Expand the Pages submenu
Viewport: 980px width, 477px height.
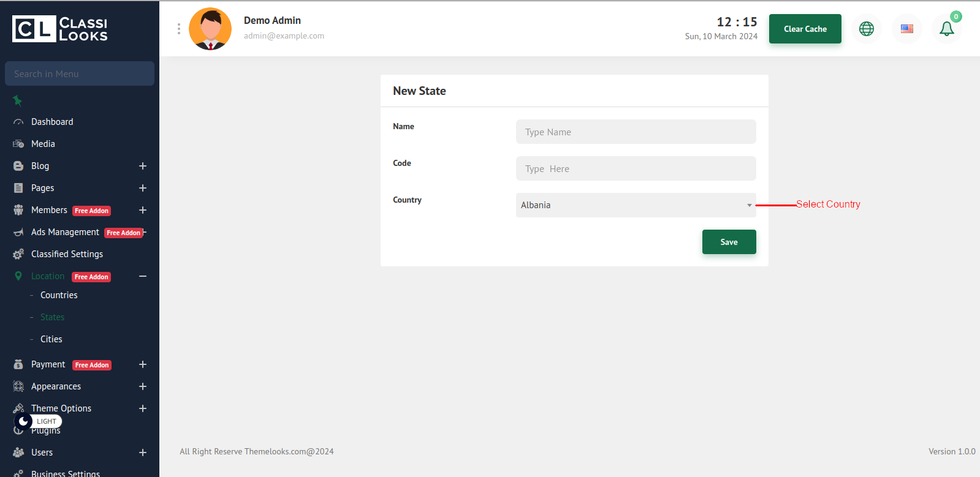tap(142, 188)
